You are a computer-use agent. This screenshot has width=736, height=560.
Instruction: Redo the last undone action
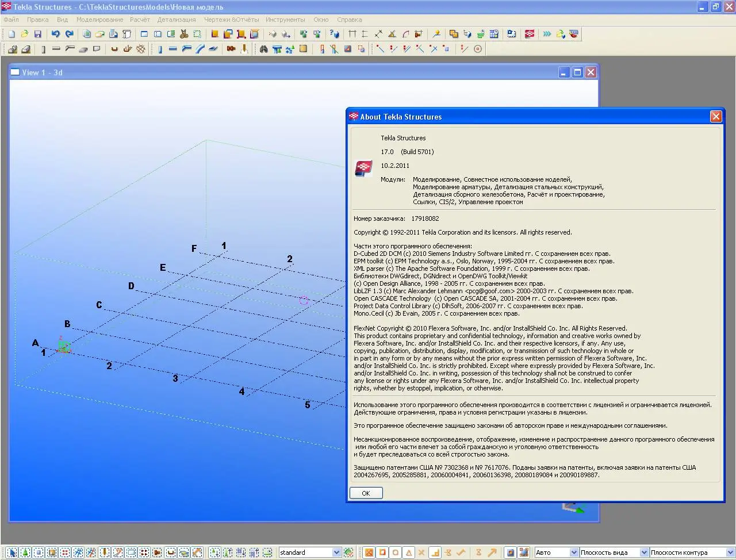click(x=69, y=34)
